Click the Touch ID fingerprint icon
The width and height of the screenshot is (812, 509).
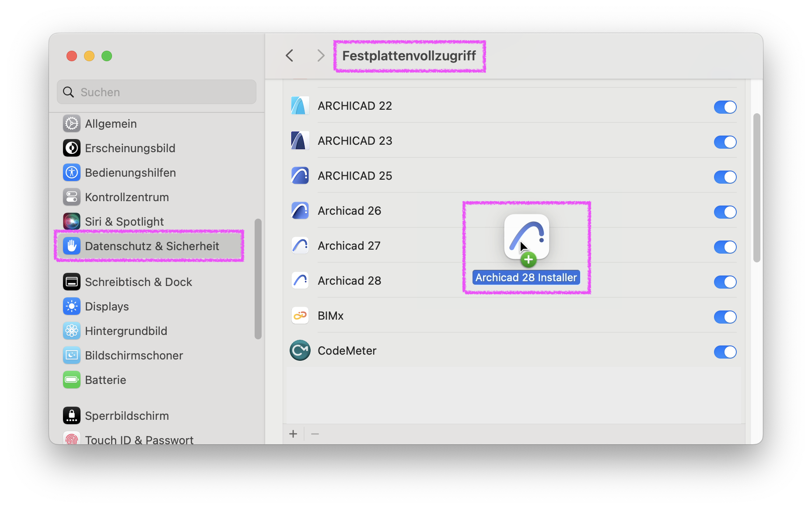[x=72, y=438]
